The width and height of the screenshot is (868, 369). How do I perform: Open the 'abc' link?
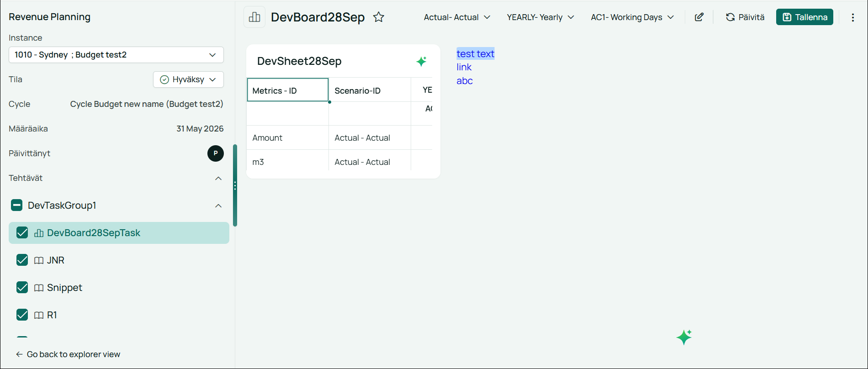coord(465,81)
